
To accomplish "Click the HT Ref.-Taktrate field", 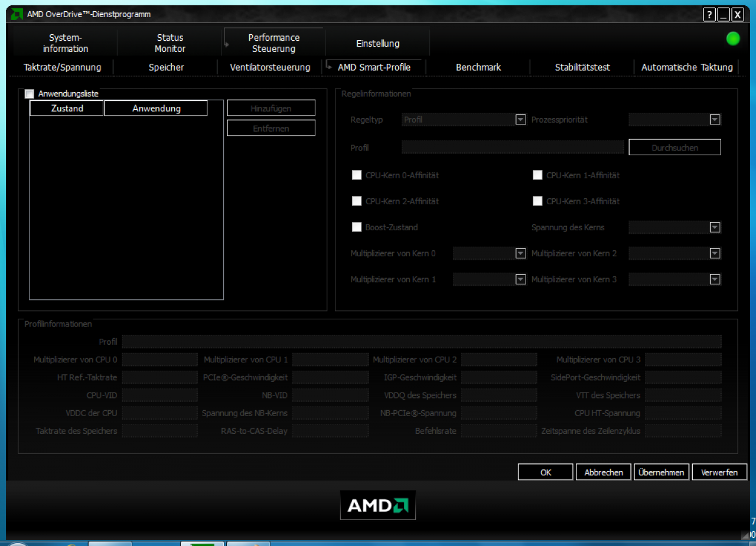I will [x=159, y=377].
